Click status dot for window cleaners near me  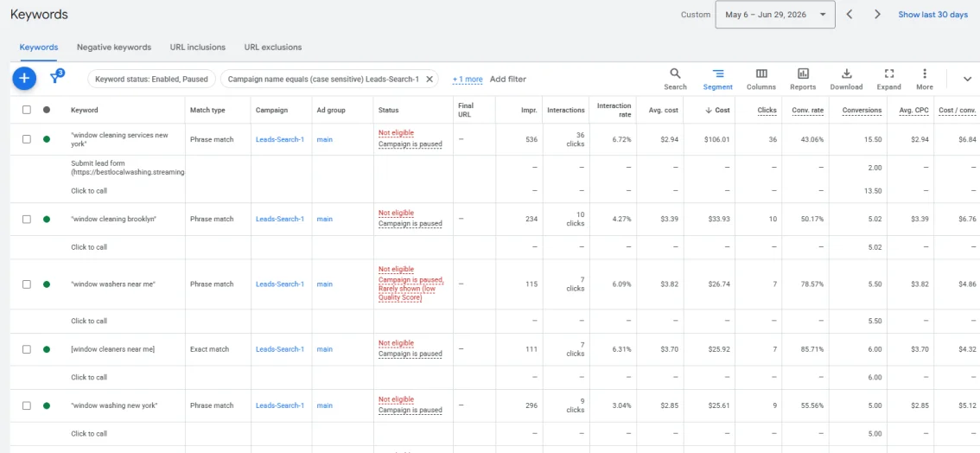click(47, 349)
